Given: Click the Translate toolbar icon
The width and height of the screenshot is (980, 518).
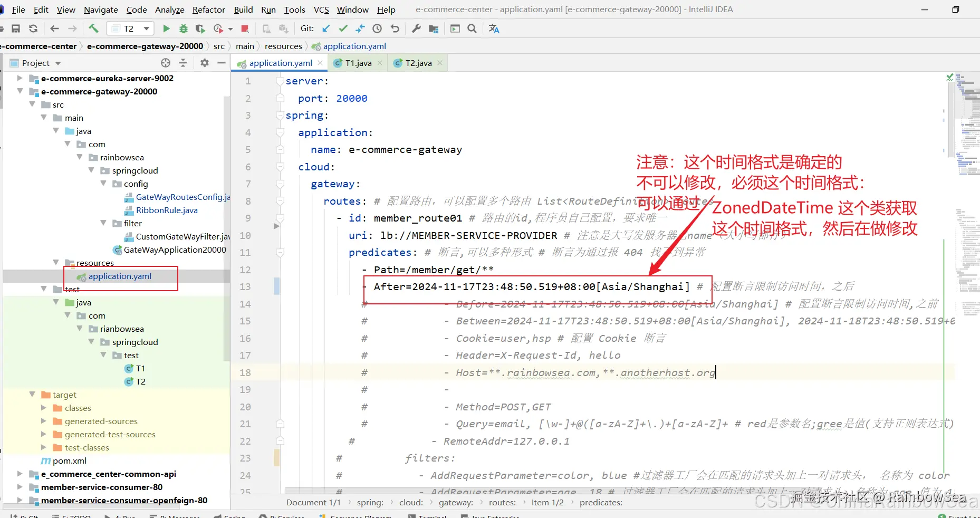Looking at the screenshot, I should pos(494,28).
